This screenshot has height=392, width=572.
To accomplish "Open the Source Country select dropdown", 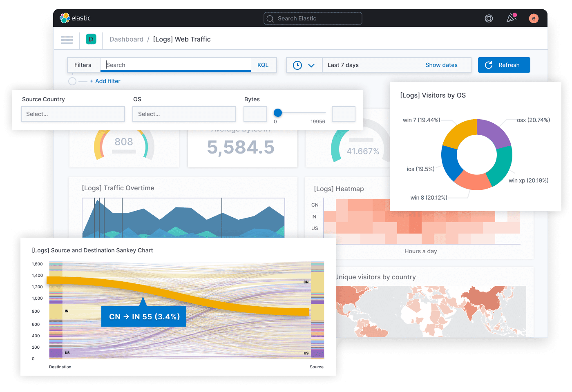I will click(73, 114).
